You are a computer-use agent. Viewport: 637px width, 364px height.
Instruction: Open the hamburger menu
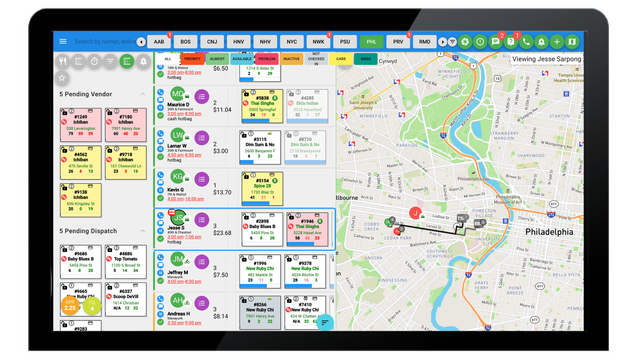point(63,41)
